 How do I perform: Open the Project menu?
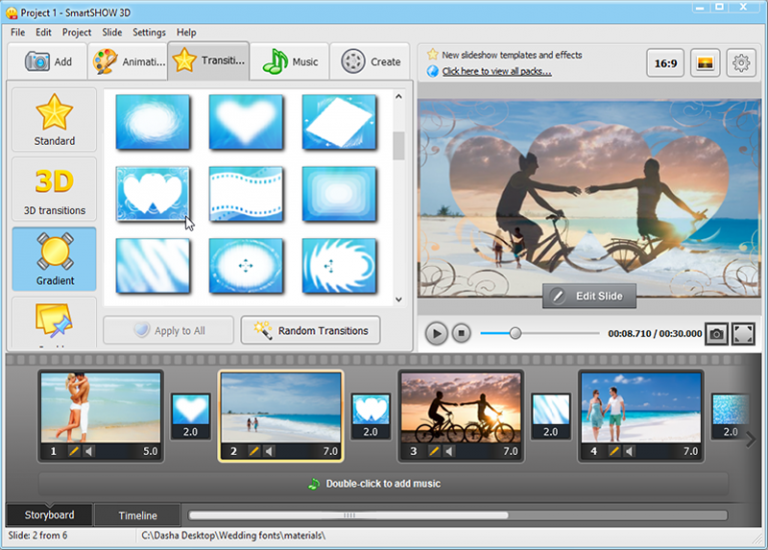pyautogui.click(x=76, y=32)
